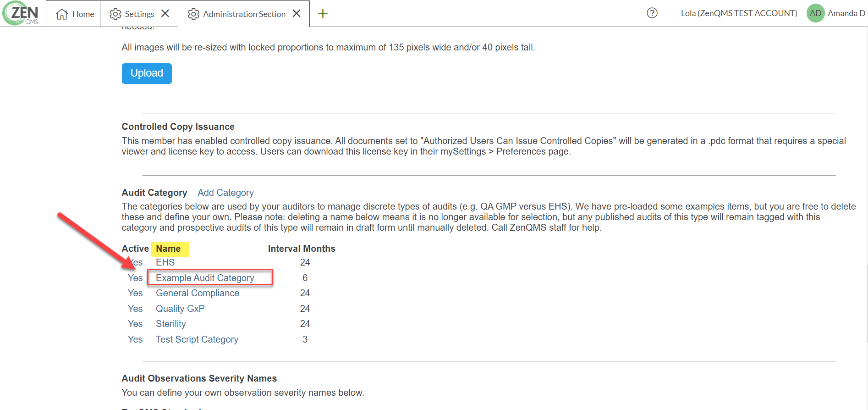Add a new tab with plus icon
The height and width of the screenshot is (410, 868).
(323, 14)
